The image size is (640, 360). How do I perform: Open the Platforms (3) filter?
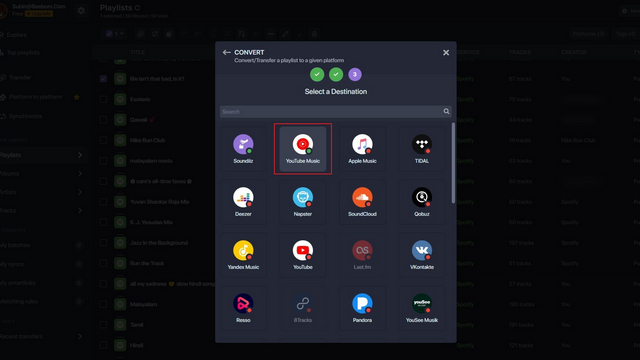tap(588, 34)
